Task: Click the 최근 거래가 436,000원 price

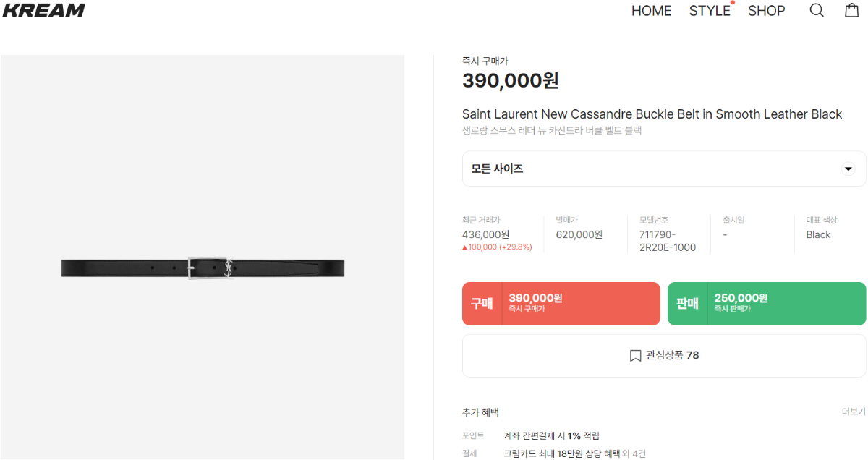Action: 485,234
